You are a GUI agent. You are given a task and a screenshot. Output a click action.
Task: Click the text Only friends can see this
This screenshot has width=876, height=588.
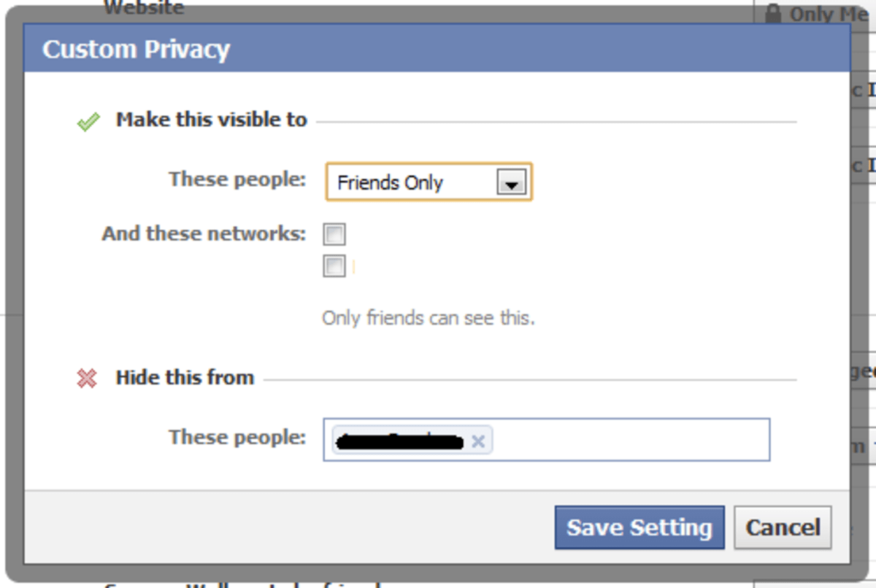[x=428, y=318]
